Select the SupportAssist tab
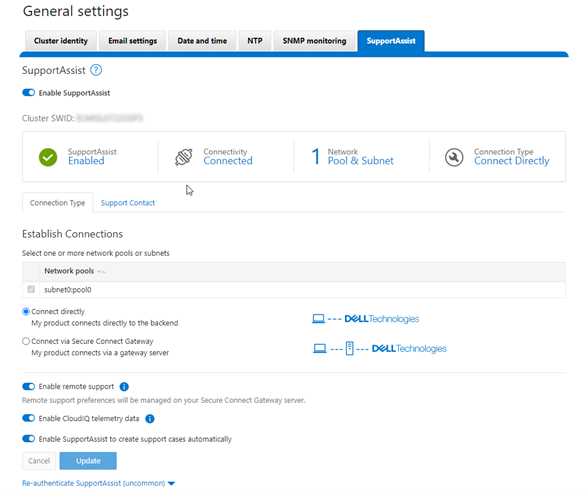The width and height of the screenshot is (587, 492). (391, 40)
